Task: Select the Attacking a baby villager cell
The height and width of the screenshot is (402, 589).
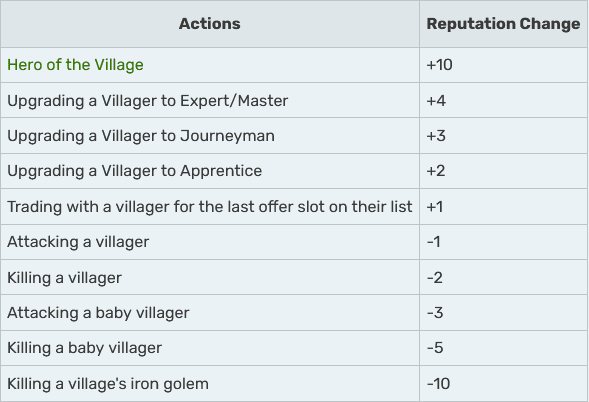Action: pos(210,313)
